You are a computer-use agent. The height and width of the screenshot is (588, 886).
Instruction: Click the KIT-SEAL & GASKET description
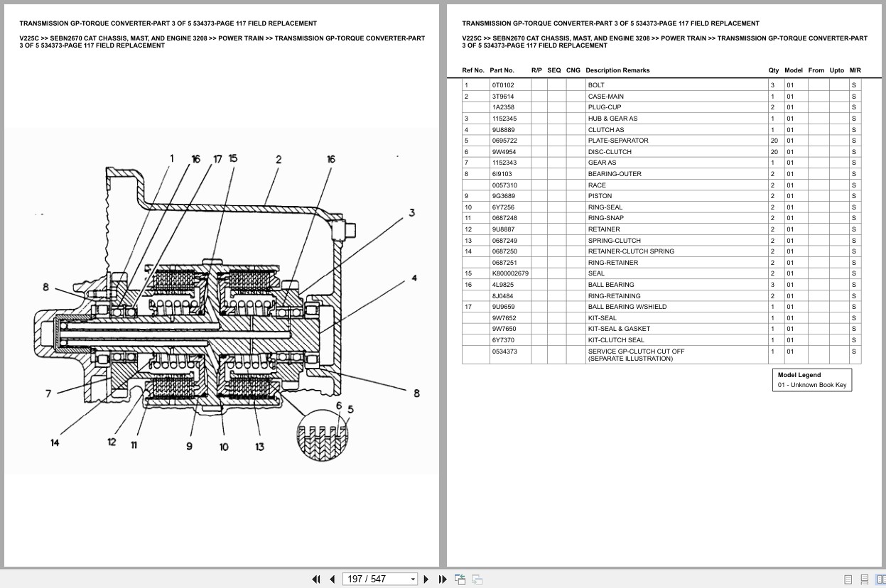(619, 329)
